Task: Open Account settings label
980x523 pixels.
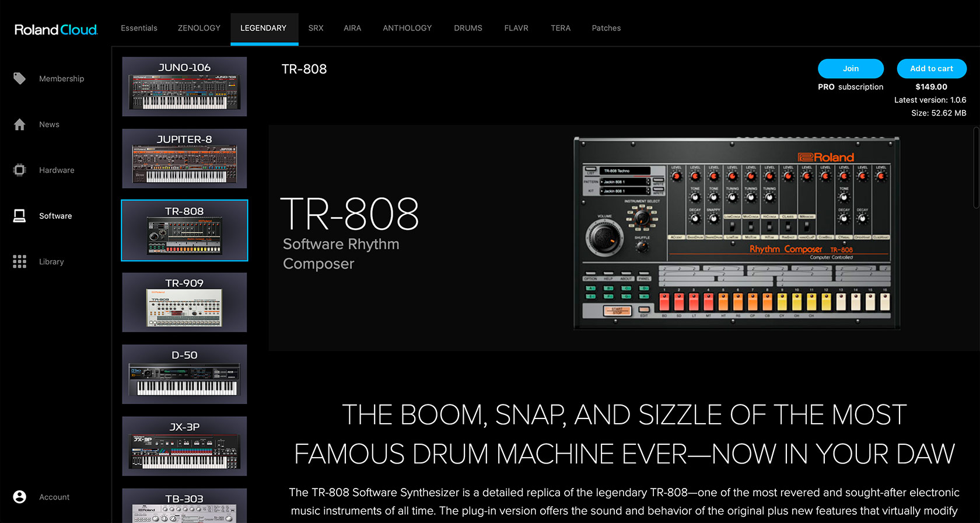Action: [54, 497]
